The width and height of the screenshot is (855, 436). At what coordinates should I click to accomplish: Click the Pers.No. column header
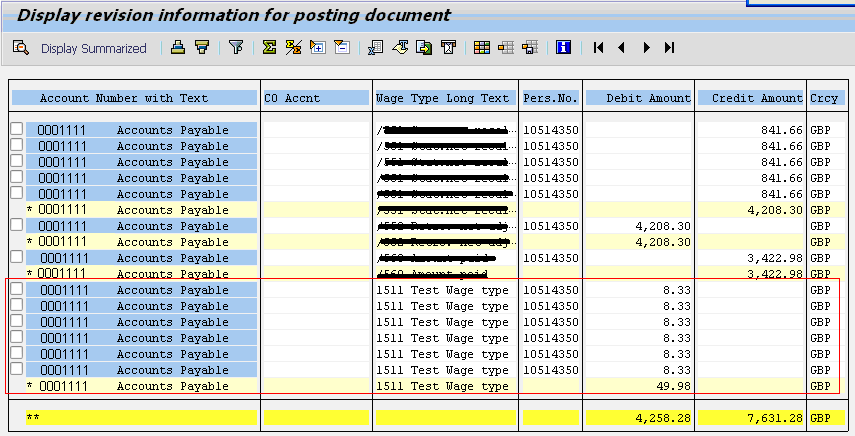(x=550, y=98)
